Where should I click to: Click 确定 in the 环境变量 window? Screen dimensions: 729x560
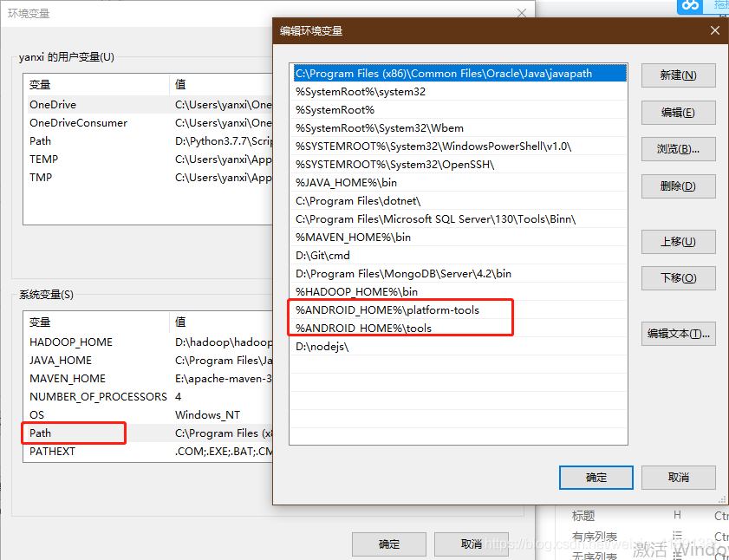click(388, 544)
